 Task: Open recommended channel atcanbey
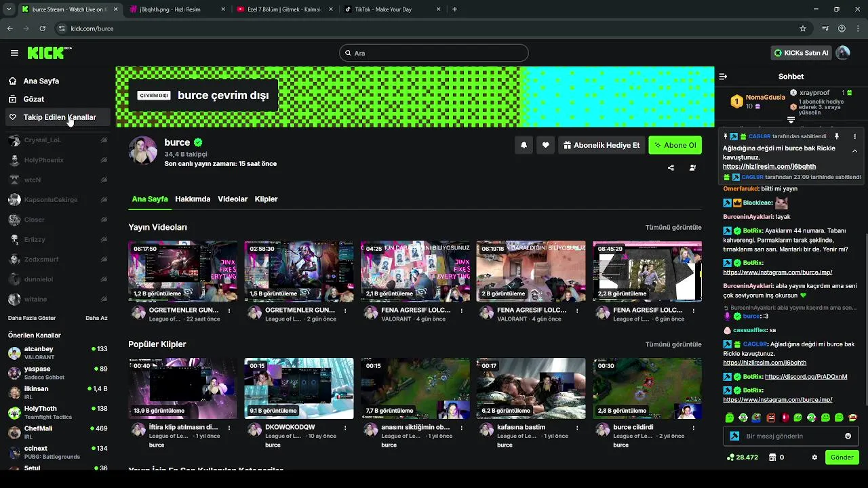pyautogui.click(x=58, y=352)
